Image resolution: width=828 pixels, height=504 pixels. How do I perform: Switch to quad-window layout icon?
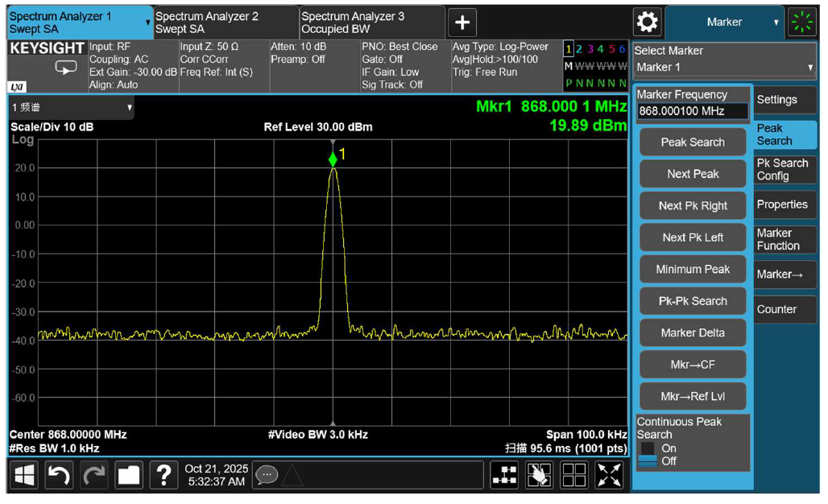tap(573, 475)
